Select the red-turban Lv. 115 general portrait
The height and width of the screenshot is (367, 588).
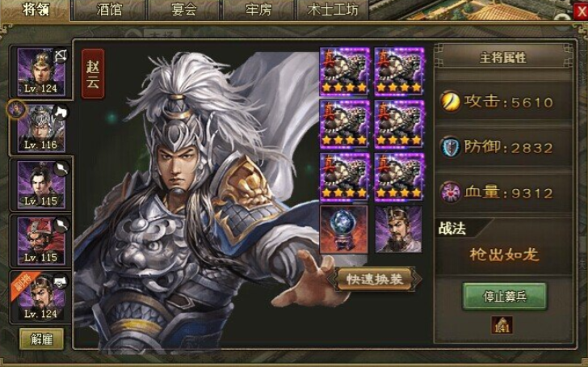click(x=41, y=241)
